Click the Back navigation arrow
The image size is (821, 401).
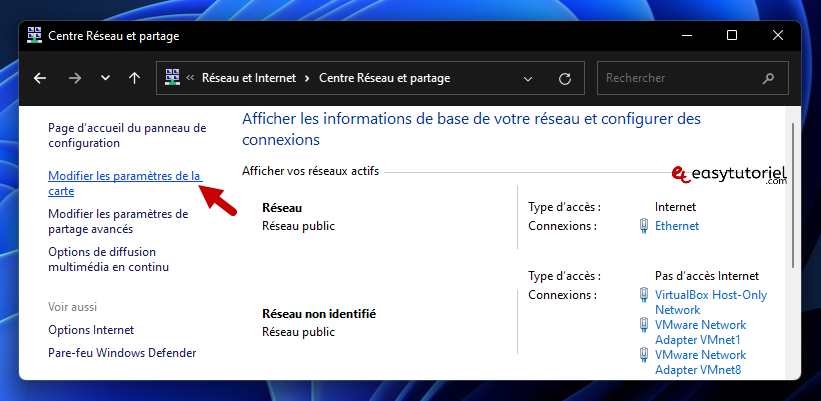(40, 79)
